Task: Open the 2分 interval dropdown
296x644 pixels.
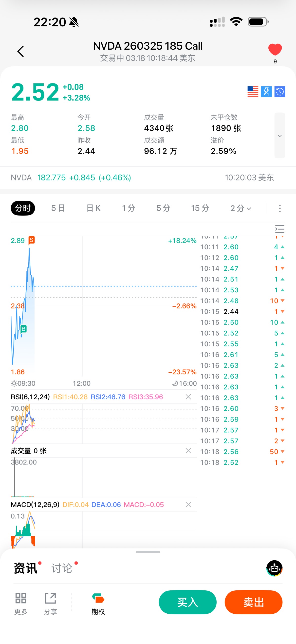Action: click(240, 208)
